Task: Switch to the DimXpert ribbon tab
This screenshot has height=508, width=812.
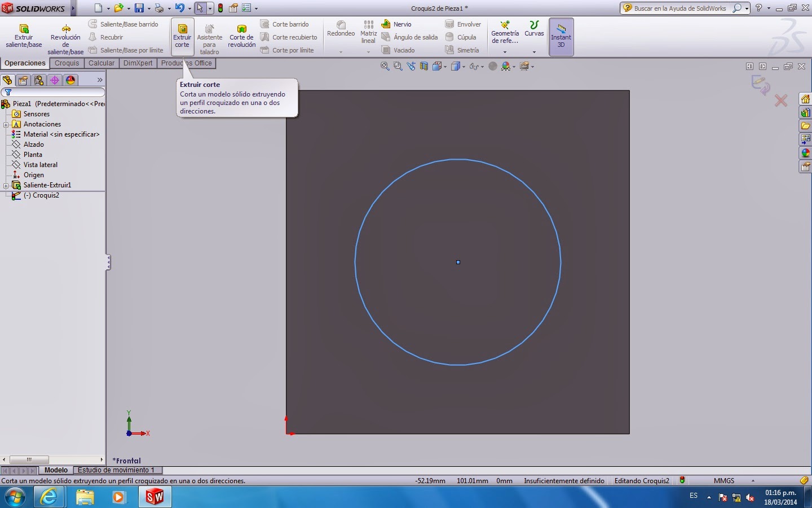Action: [138, 63]
